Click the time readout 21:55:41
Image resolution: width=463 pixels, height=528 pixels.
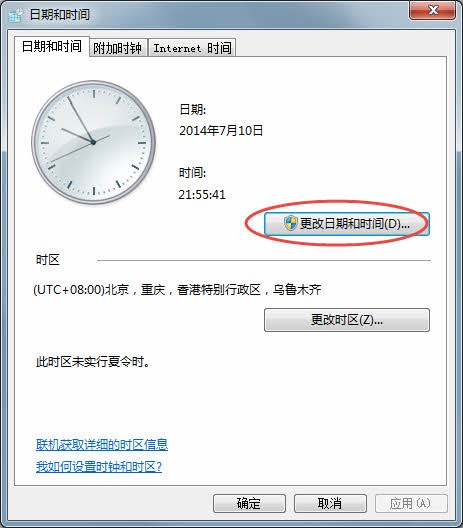coord(202,195)
